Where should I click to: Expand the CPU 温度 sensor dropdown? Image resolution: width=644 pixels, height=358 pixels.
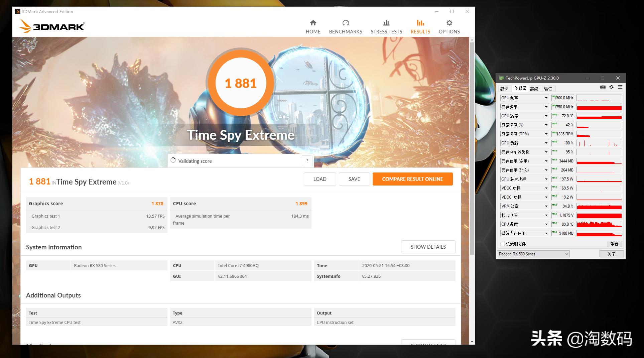[546, 224]
